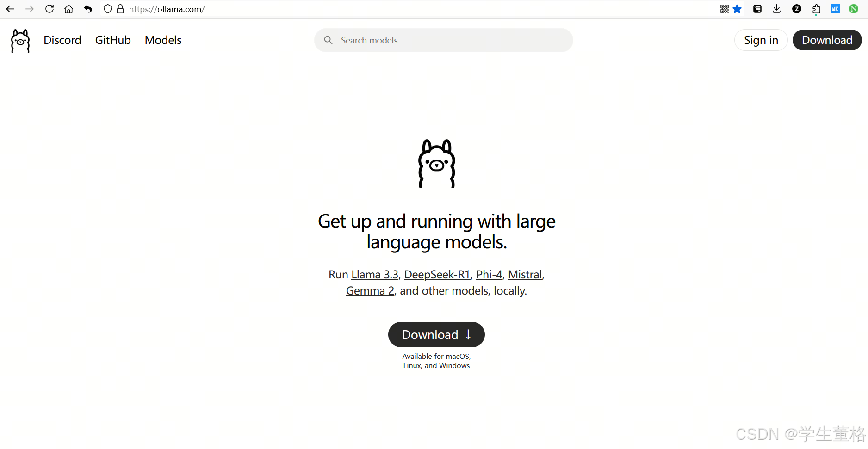868x449 pixels.
Task: Click the Ollama llama logo in header
Action: (x=20, y=41)
